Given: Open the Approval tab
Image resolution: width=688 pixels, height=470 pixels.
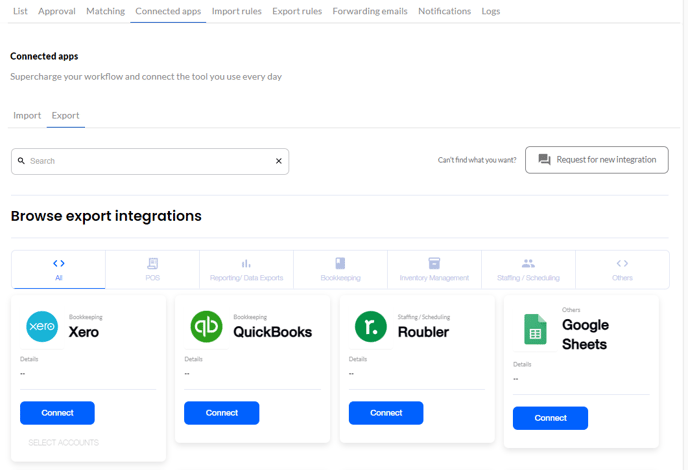Looking at the screenshot, I should (57, 11).
